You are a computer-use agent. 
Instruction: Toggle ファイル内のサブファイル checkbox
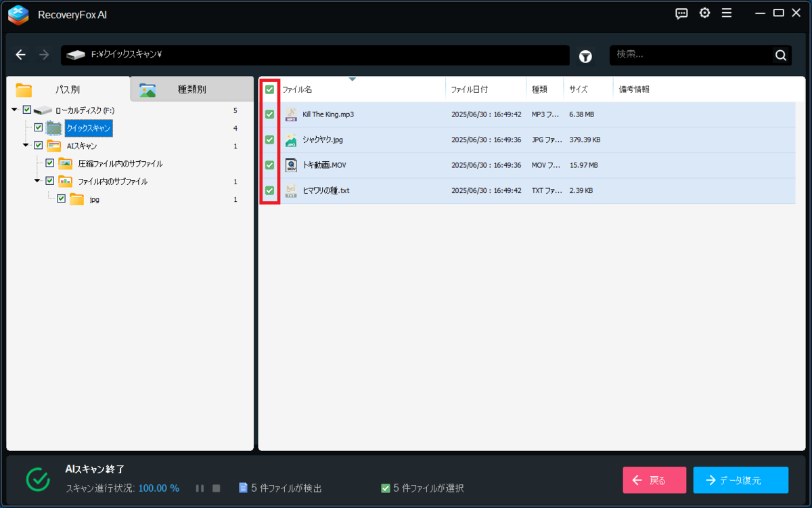tap(50, 181)
